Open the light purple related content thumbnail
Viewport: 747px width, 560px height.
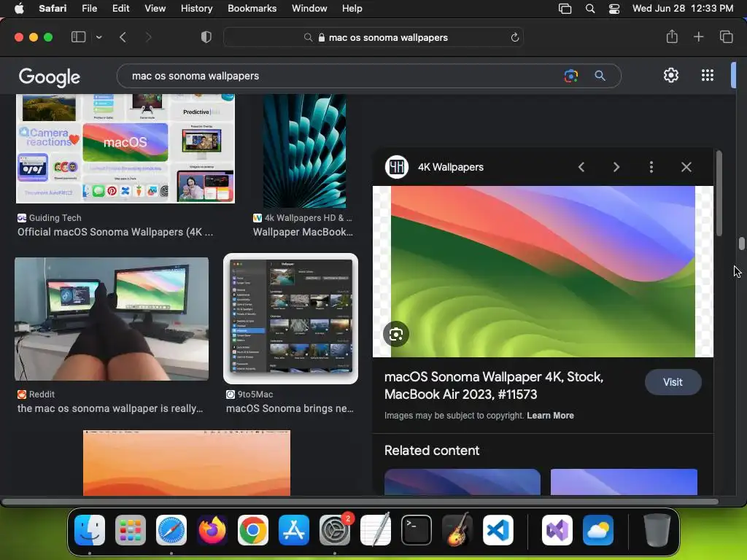pos(624,482)
